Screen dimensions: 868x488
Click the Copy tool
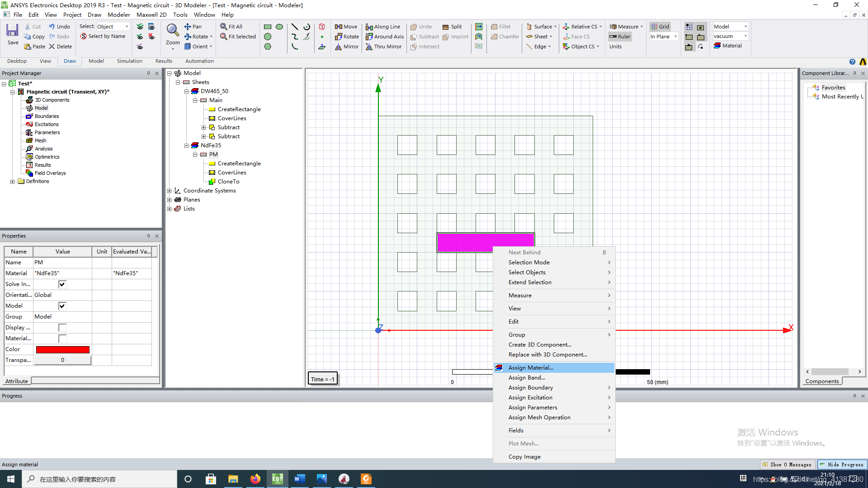(34, 37)
